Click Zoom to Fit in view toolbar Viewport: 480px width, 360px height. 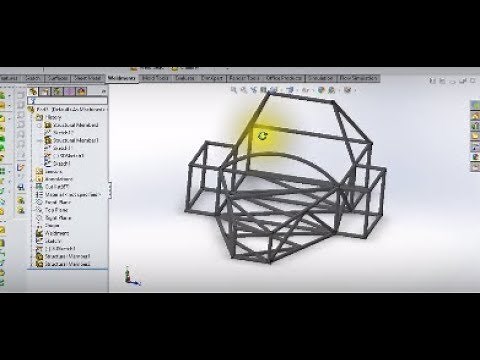click(x=234, y=90)
